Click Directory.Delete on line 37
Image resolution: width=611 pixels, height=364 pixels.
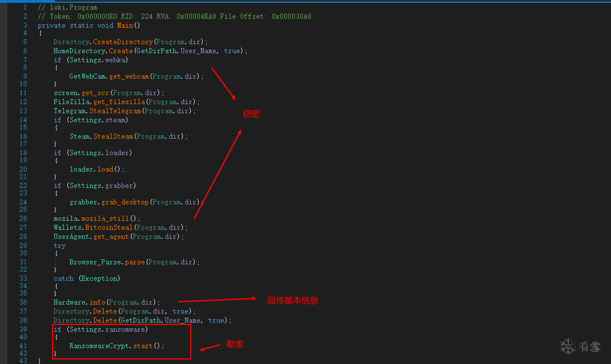click(x=85, y=311)
